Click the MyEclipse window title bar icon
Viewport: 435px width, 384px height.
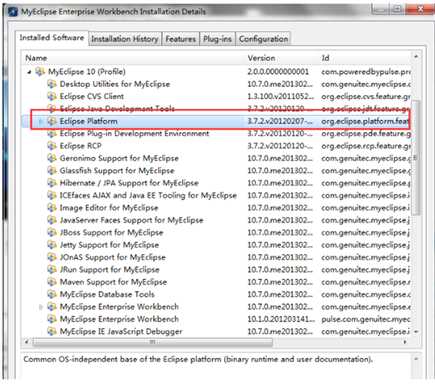tap(13, 12)
